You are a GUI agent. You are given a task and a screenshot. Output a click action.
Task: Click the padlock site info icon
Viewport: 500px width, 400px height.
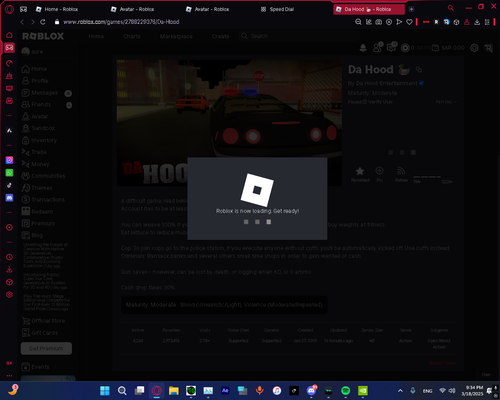pos(57,22)
